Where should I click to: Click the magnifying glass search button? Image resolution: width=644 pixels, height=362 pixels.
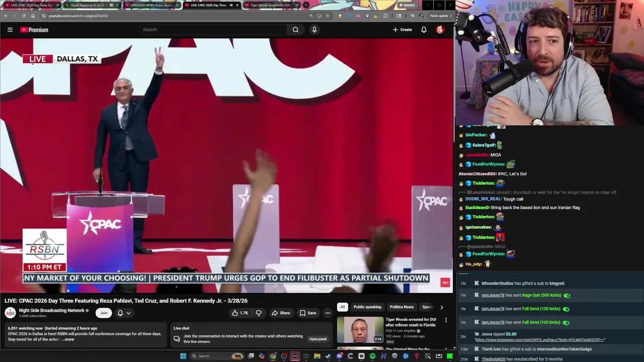[296, 30]
